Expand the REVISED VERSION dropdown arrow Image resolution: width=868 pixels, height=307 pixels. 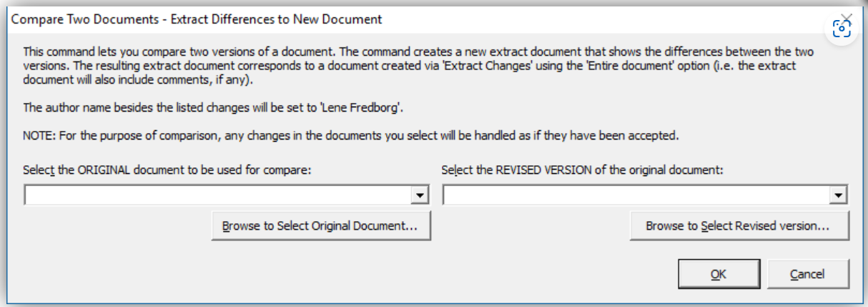[840, 196]
